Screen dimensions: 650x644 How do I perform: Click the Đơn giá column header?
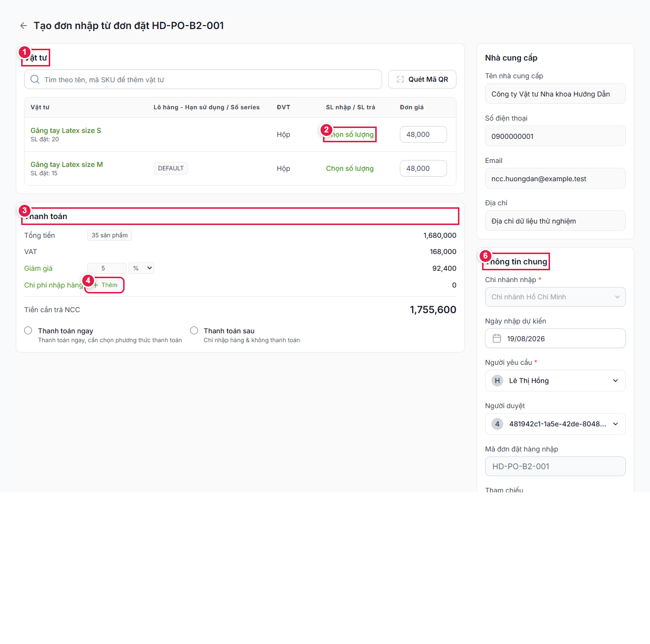412,107
